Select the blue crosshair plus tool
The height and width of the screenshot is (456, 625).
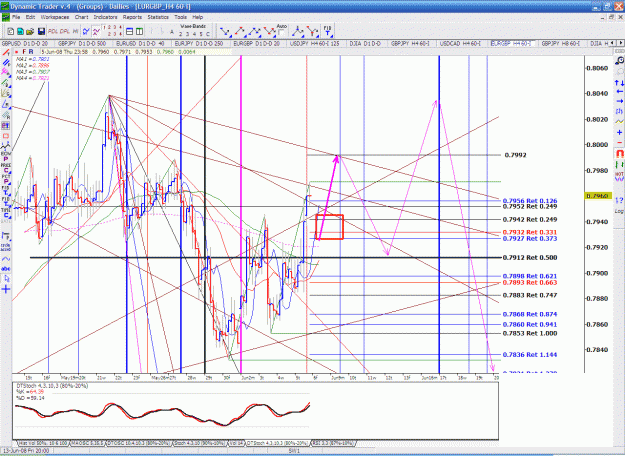[x=6, y=289]
